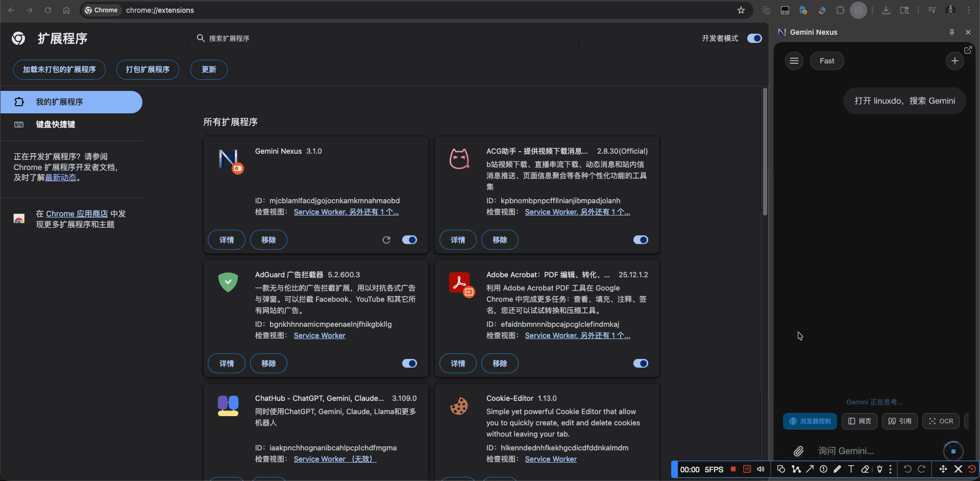Click the attachment paperclip icon
This screenshot has width=980, height=481.
[x=798, y=451]
